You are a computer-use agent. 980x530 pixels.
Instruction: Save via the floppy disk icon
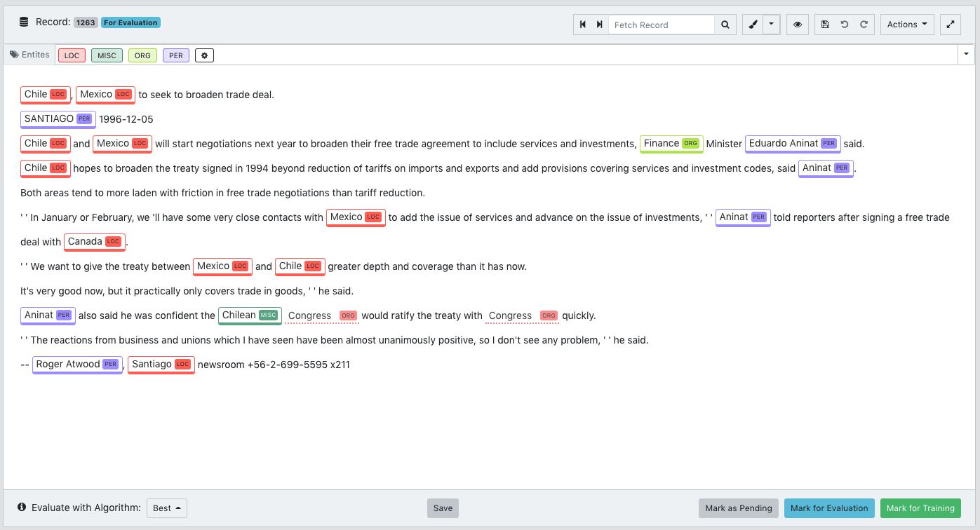824,24
